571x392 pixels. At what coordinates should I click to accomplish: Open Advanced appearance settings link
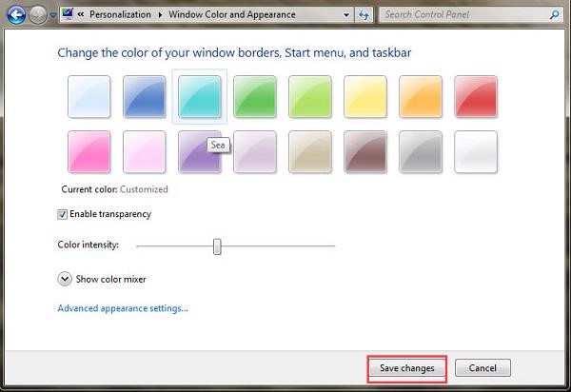coord(123,308)
